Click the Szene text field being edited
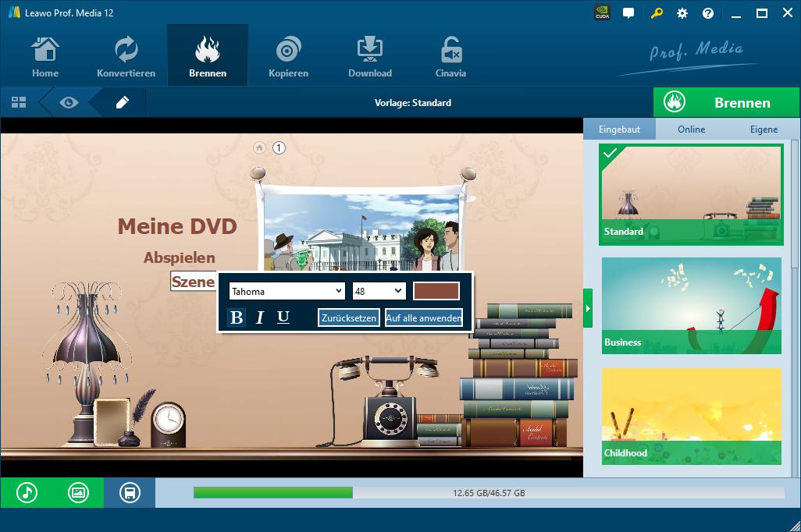 pyautogui.click(x=194, y=282)
